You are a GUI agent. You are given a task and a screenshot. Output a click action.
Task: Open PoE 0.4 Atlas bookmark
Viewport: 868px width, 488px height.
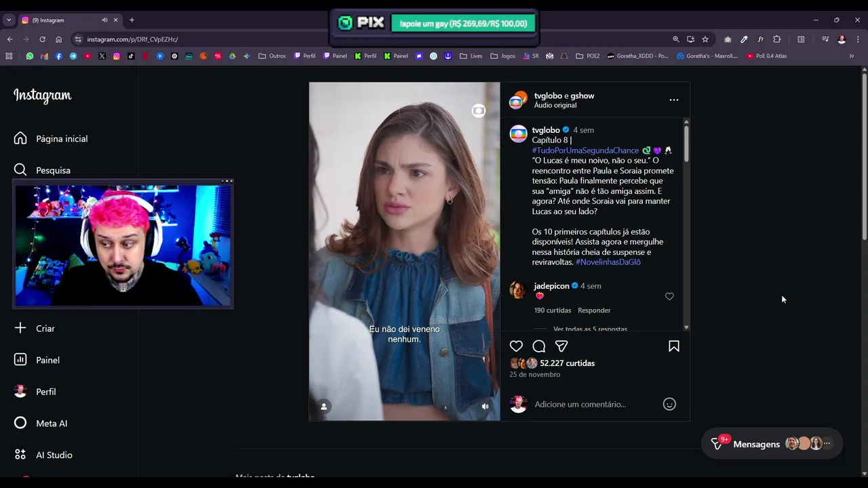[766, 56]
